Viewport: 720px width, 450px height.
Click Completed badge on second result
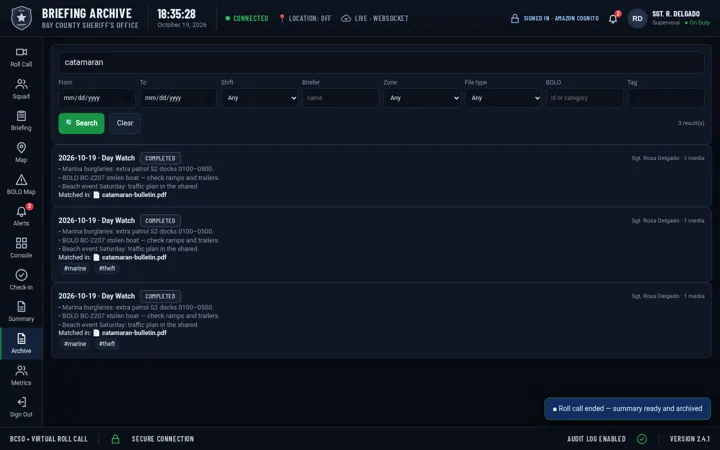point(160,220)
